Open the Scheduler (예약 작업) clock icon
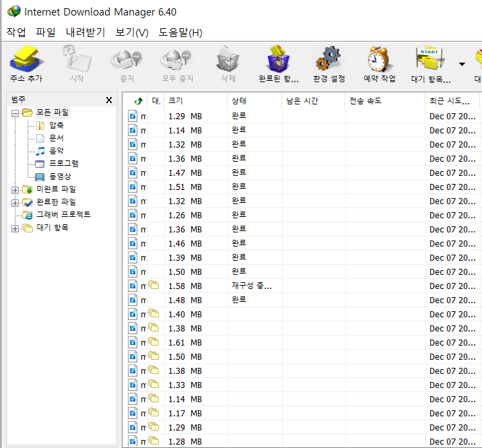This screenshot has height=448, width=482. click(x=379, y=59)
